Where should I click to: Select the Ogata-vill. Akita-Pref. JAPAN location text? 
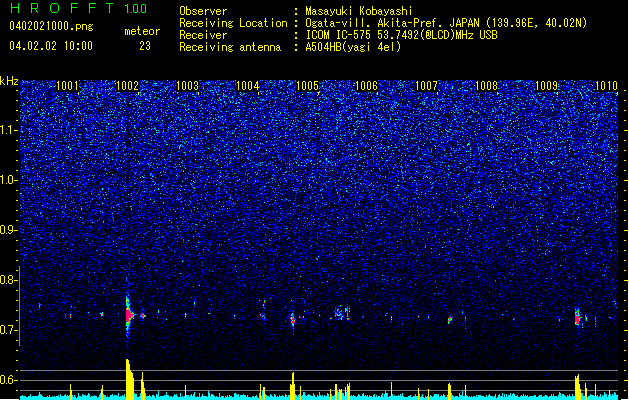(392, 23)
